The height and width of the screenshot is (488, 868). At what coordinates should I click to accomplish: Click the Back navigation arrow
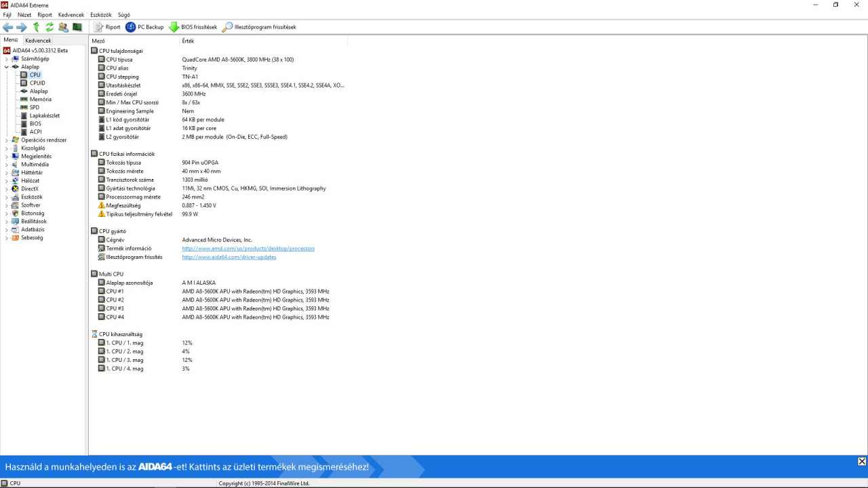(8, 27)
